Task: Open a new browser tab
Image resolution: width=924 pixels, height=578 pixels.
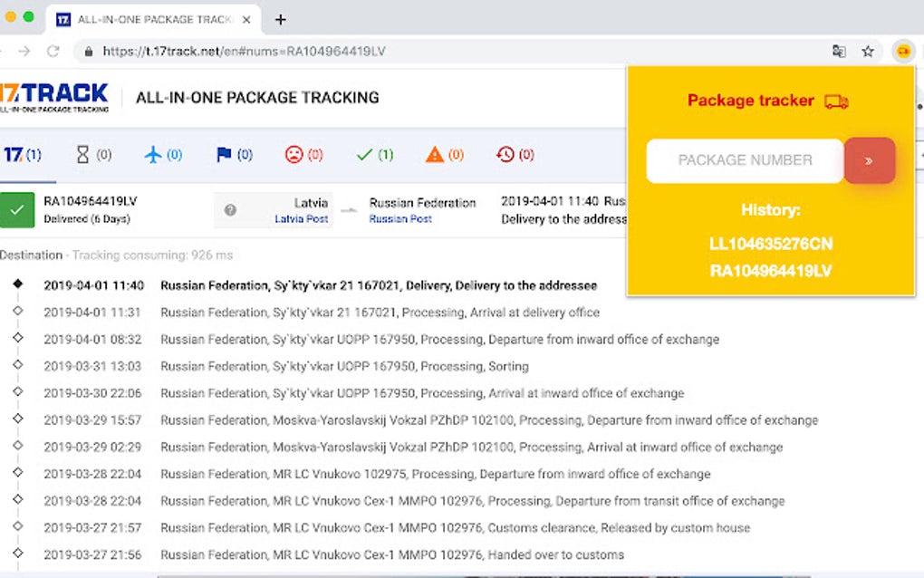Action: [281, 19]
